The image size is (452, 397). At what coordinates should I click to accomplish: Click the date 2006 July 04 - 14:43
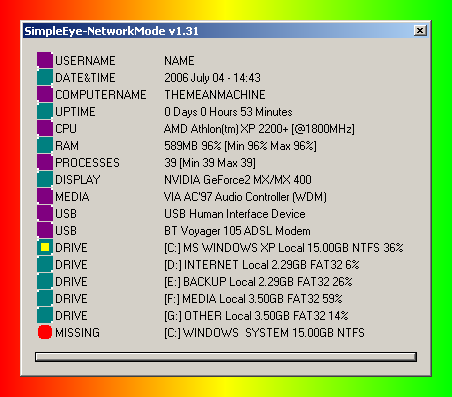[212, 78]
